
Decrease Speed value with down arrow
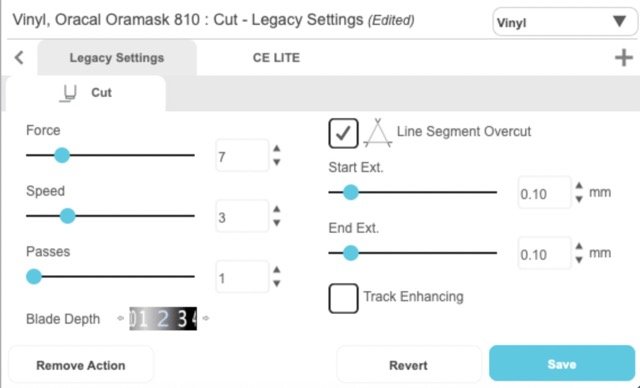pos(277,223)
